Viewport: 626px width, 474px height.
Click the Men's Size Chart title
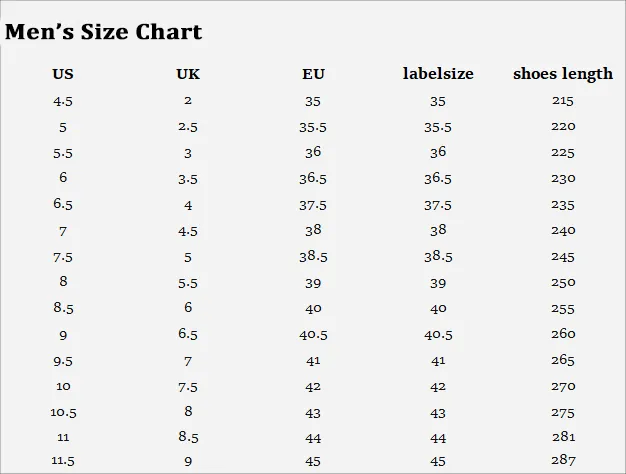click(103, 32)
